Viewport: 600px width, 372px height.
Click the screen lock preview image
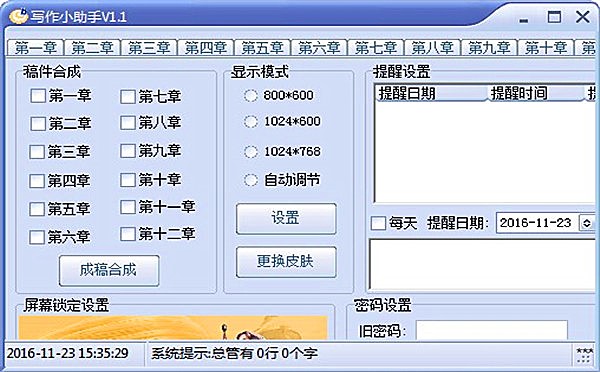(x=173, y=328)
